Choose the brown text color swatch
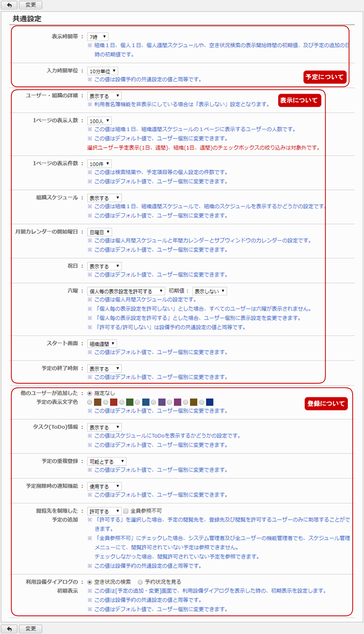This screenshot has height=634, width=364. [x=97, y=402]
